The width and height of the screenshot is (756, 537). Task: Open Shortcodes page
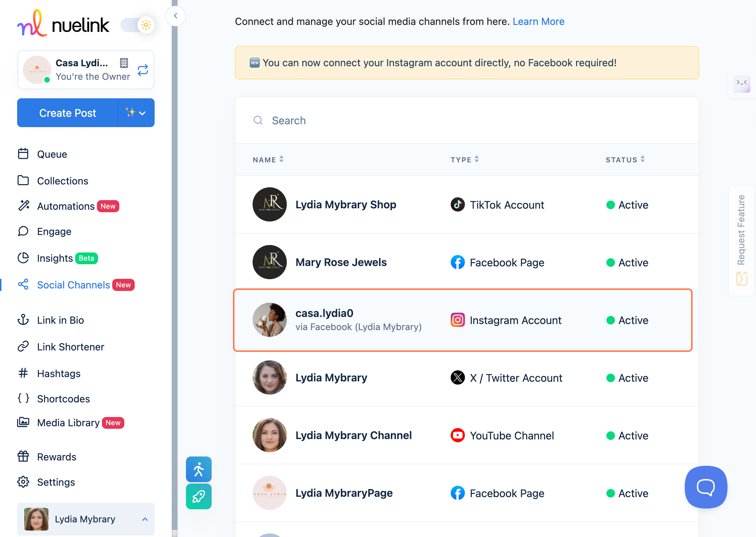[x=63, y=399]
